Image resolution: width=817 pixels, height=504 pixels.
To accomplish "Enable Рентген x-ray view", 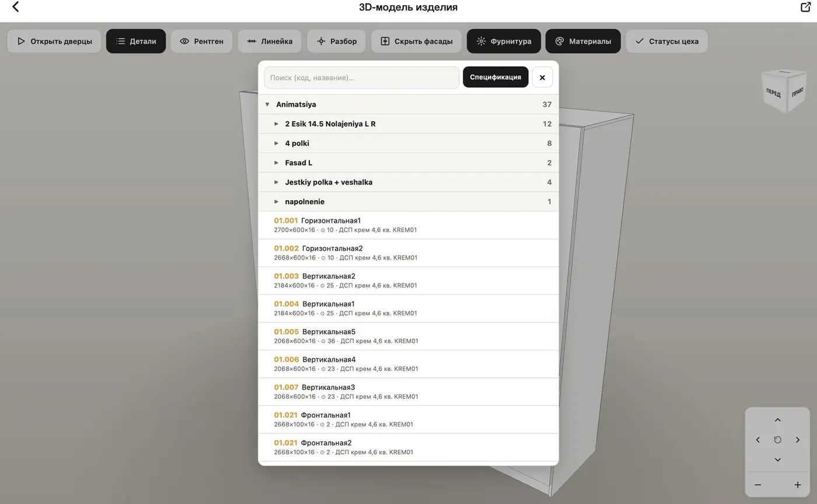I will pos(201,41).
